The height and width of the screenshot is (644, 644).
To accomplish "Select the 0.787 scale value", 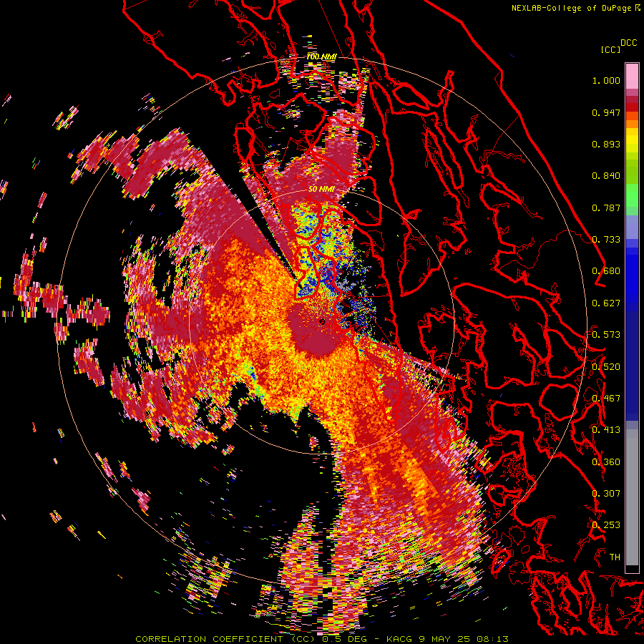I will tap(606, 208).
